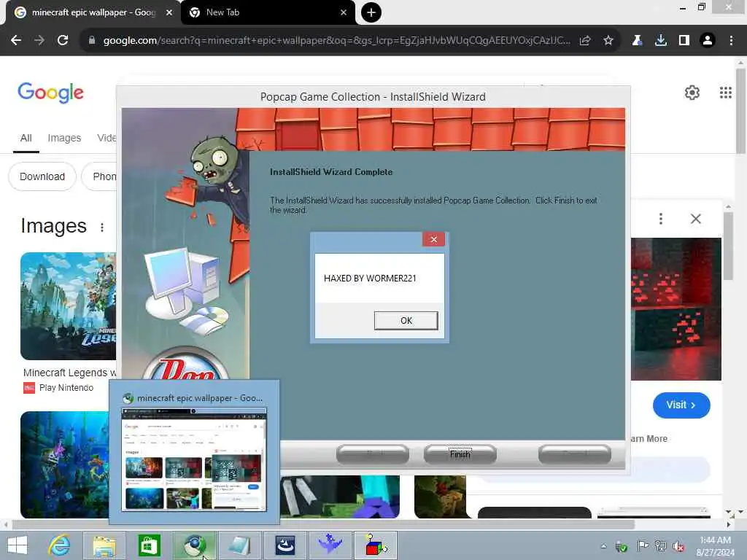The width and height of the screenshot is (747, 560).
Task: Close the image preview side panel
Action: pos(695,219)
